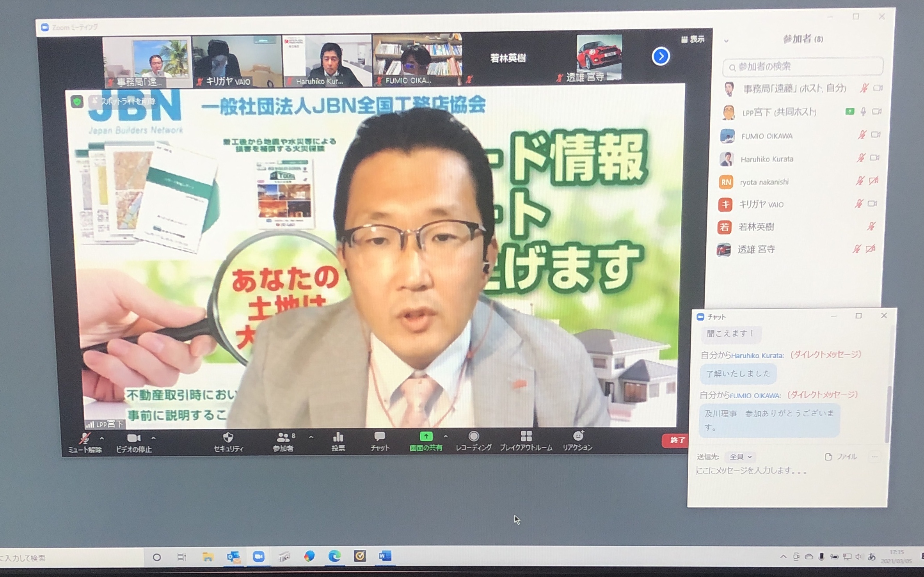This screenshot has height=577, width=924.
Task: Select 透雄 宮寺 red car thumbnail
Action: point(599,58)
